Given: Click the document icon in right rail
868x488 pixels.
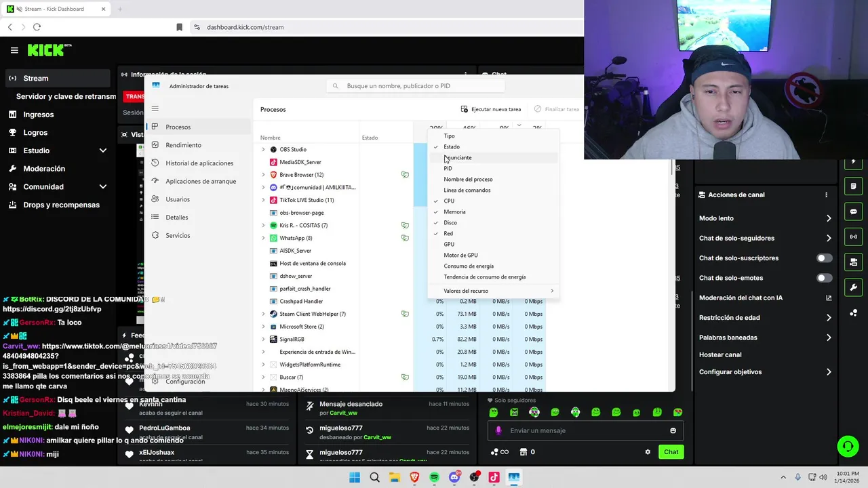Looking at the screenshot, I should click(853, 186).
